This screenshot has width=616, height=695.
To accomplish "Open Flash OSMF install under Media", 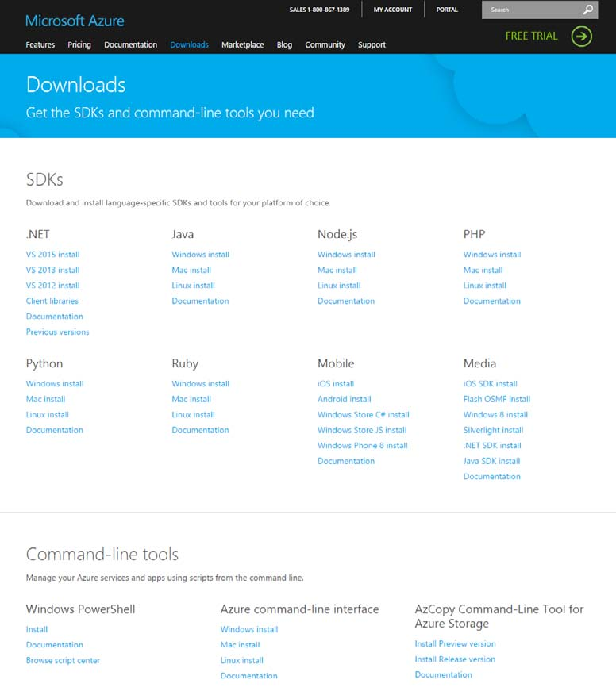I will [496, 400].
